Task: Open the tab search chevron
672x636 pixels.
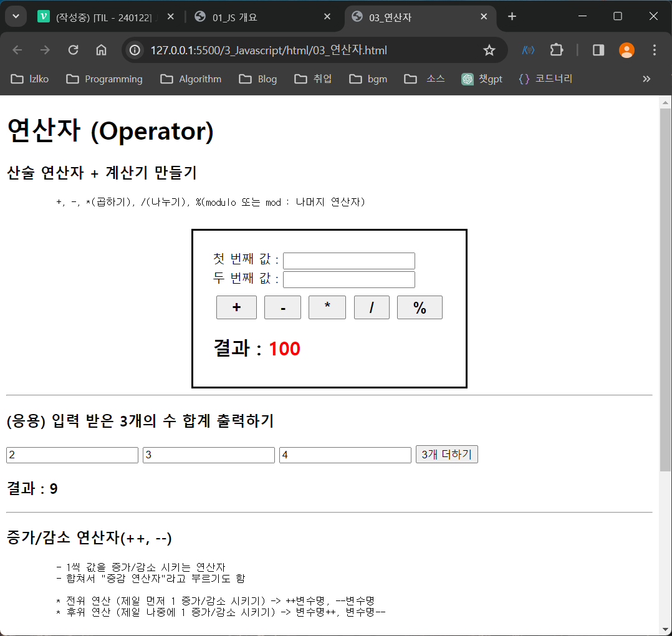Action: 15,16
